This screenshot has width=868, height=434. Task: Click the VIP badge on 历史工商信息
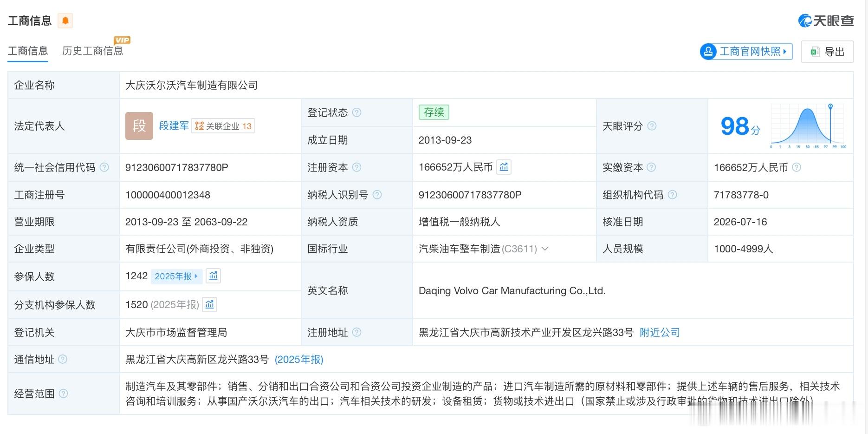(x=122, y=40)
